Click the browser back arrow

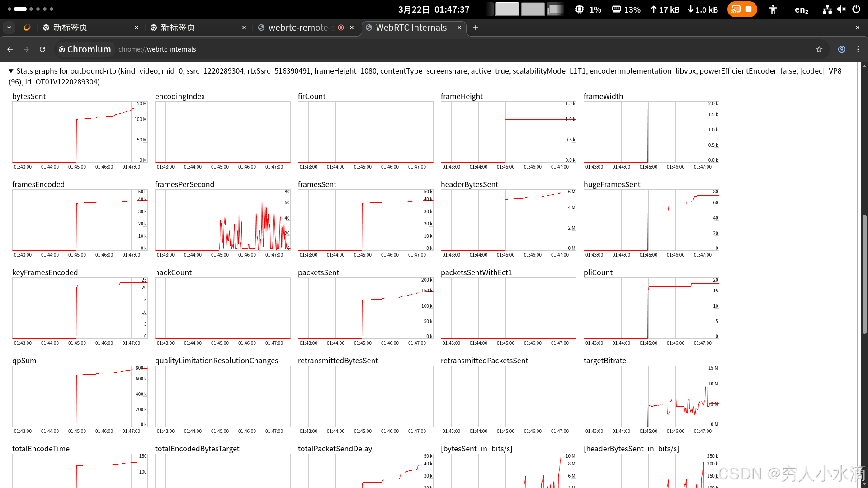[10, 49]
